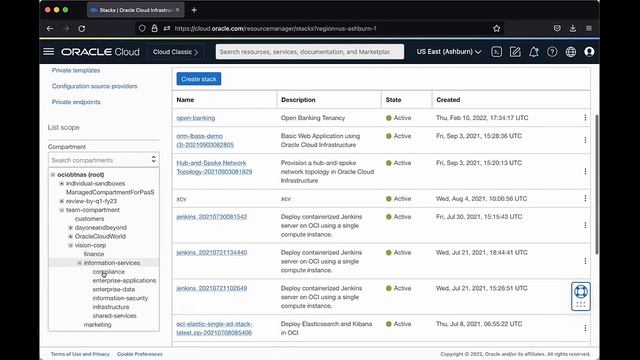This screenshot has width=640, height=360.
Task: Click the shield tracking protection icon
Action: (142, 28)
